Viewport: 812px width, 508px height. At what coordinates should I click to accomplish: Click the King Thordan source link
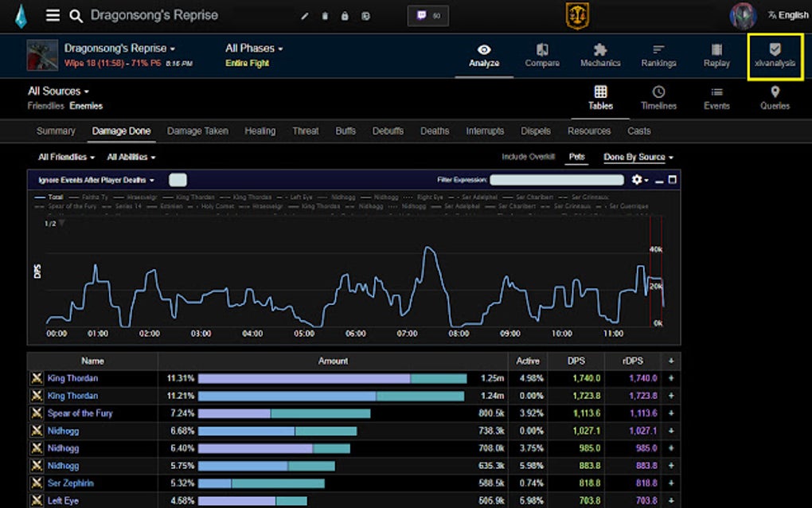tap(72, 377)
